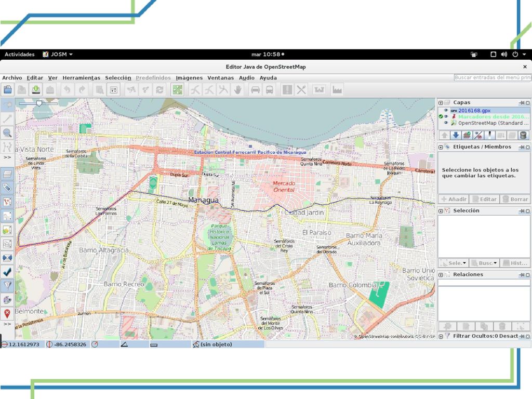Open the Sele. dropdown in Selección panel
This screenshot has width=532, height=399.
(454, 263)
